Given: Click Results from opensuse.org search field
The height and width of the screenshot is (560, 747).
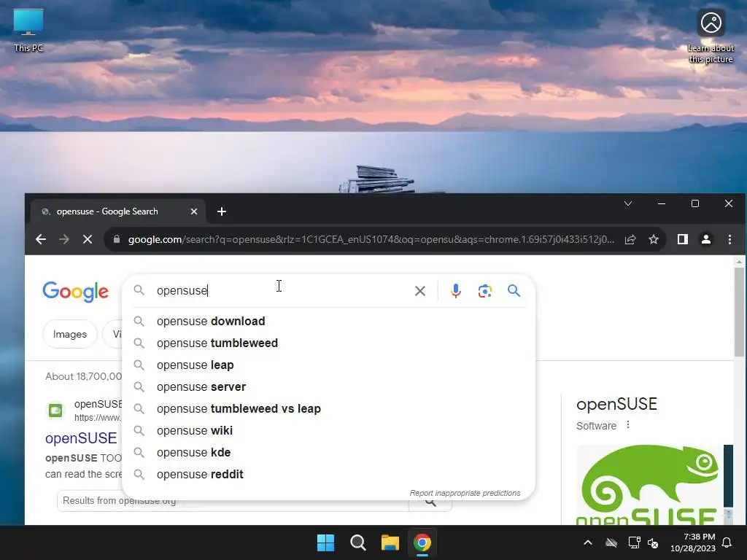Looking at the screenshot, I should point(233,501).
